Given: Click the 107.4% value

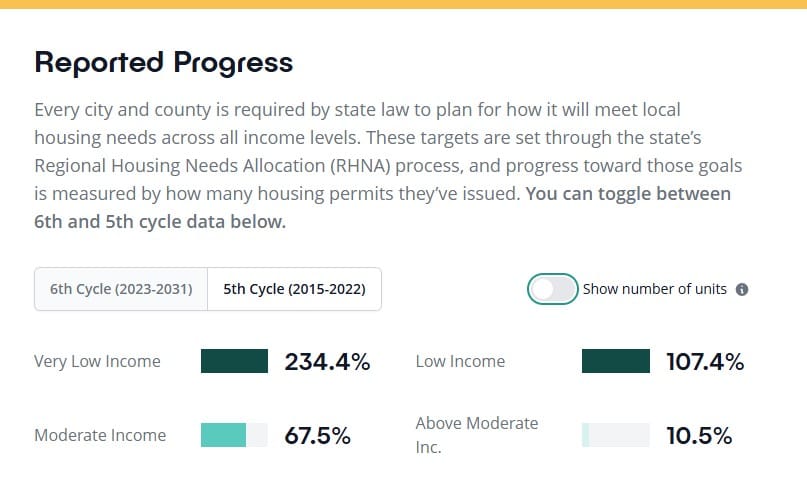Looking at the screenshot, I should 705,362.
